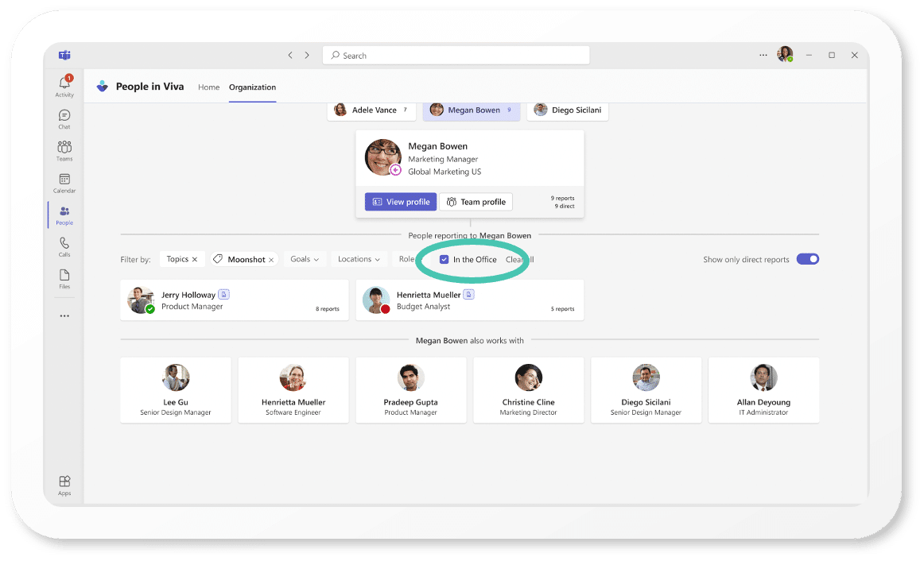Expand the Locations filter dropdown
The height and width of the screenshot is (561, 924).
[359, 259]
